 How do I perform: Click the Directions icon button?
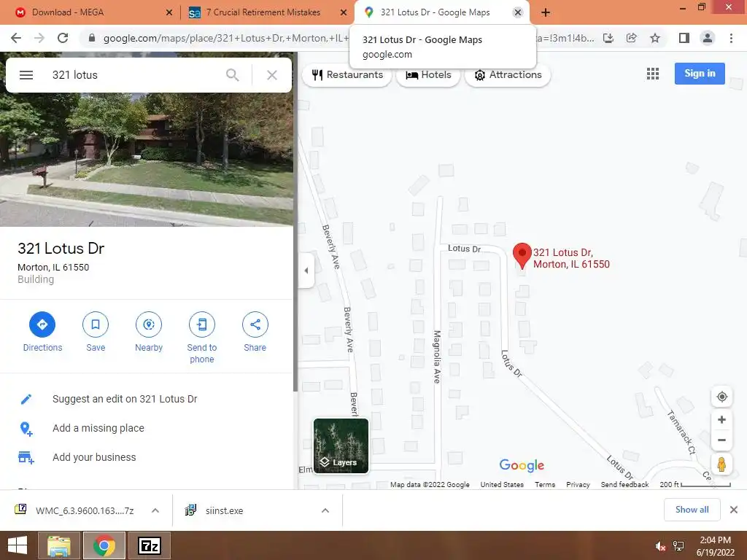click(42, 324)
